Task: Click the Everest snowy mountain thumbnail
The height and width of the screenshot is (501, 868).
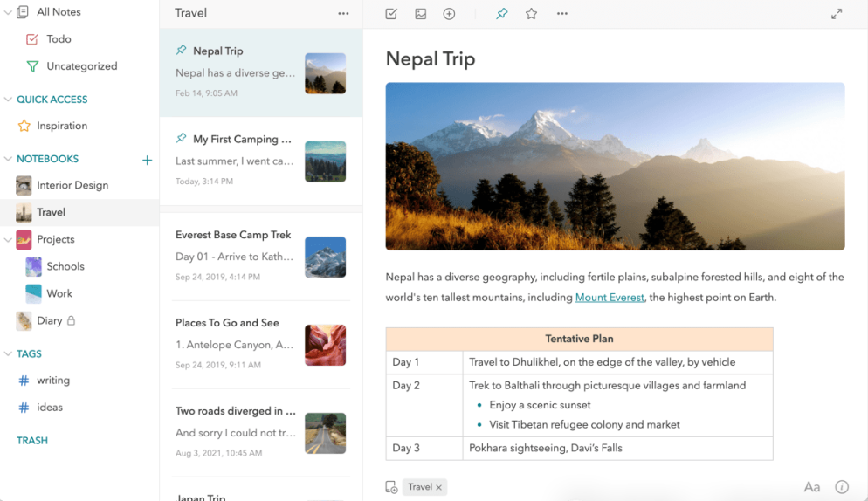Action: point(326,257)
